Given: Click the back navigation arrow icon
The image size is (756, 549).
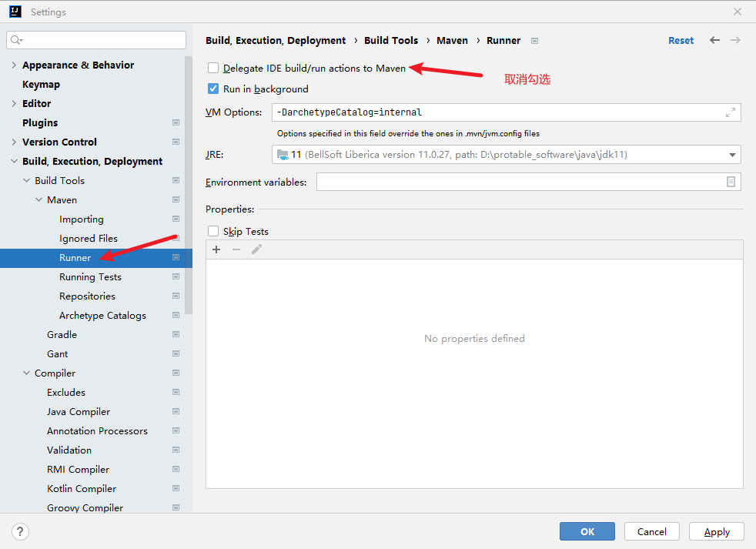Looking at the screenshot, I should 714,40.
